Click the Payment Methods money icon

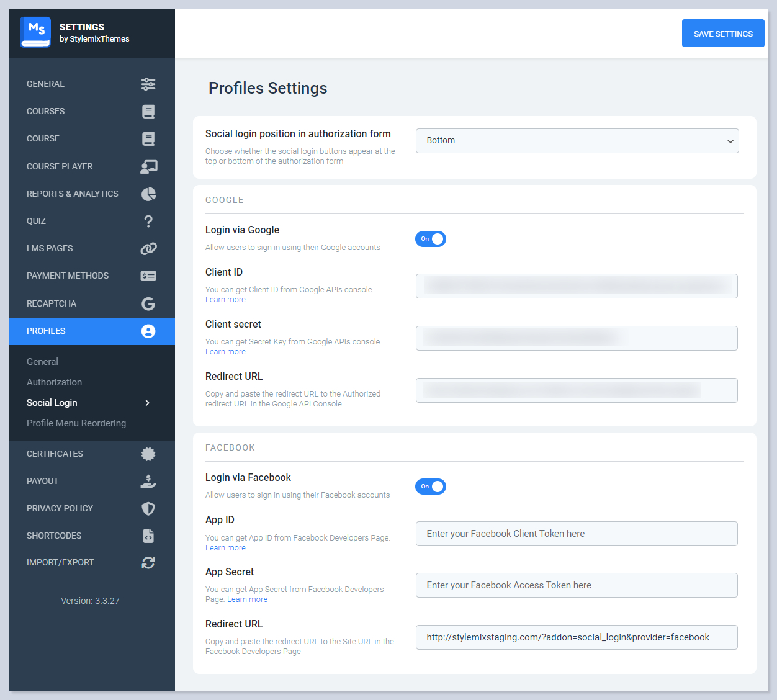click(x=148, y=276)
